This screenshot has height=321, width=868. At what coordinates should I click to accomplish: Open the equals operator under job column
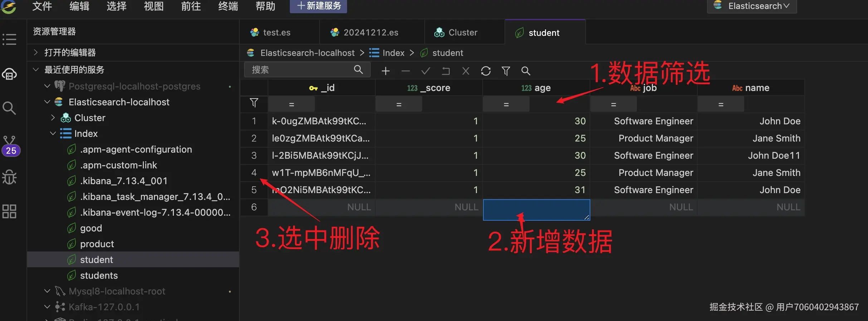click(x=614, y=105)
